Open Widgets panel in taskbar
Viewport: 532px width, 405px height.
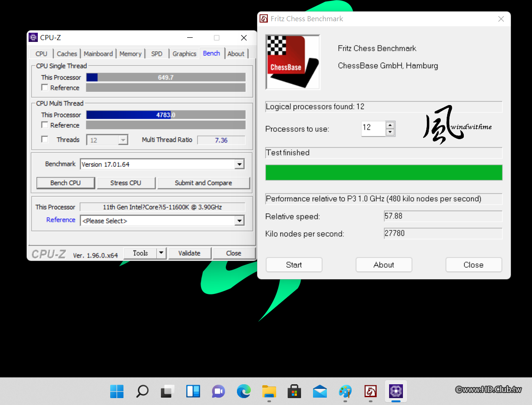point(193,391)
